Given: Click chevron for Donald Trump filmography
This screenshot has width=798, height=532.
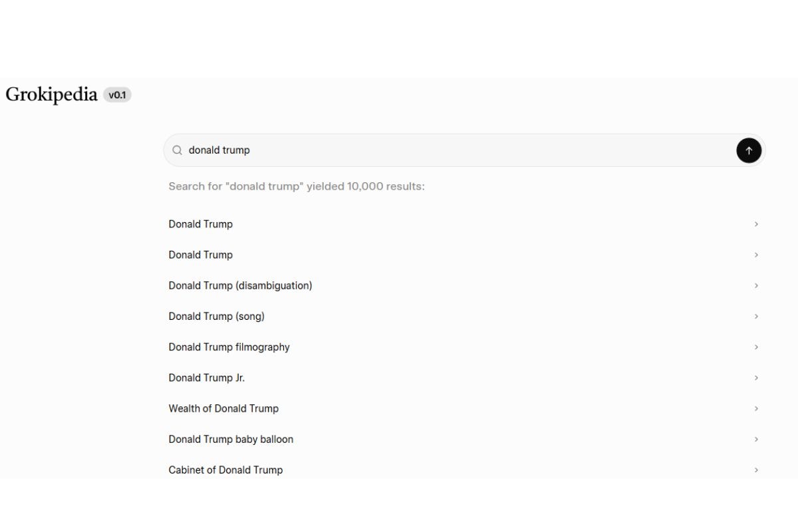Looking at the screenshot, I should pos(756,346).
